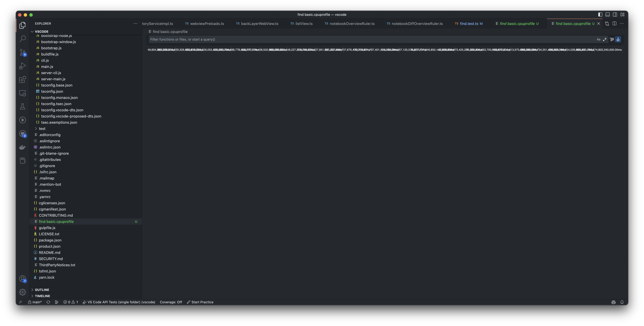Open the Remote Explorer icon
644x326 pixels.
pos(23,93)
